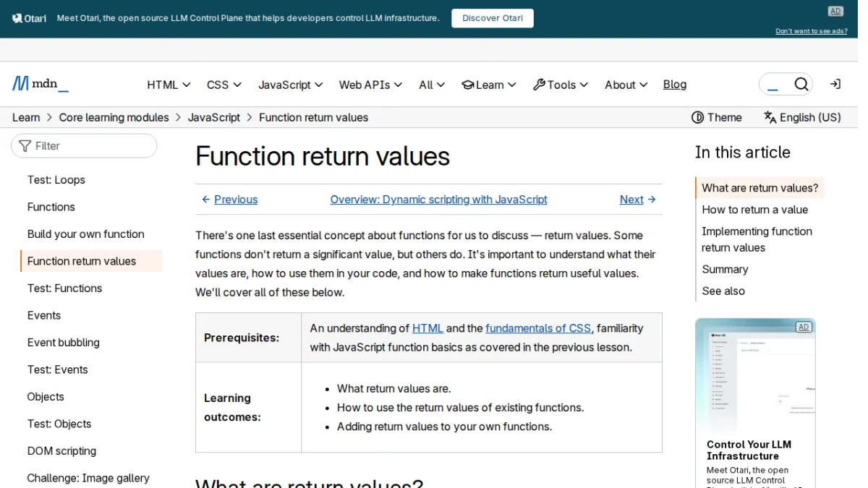The height and width of the screenshot is (488, 868).
Task: Expand the JavaScript menu
Action: 291,85
